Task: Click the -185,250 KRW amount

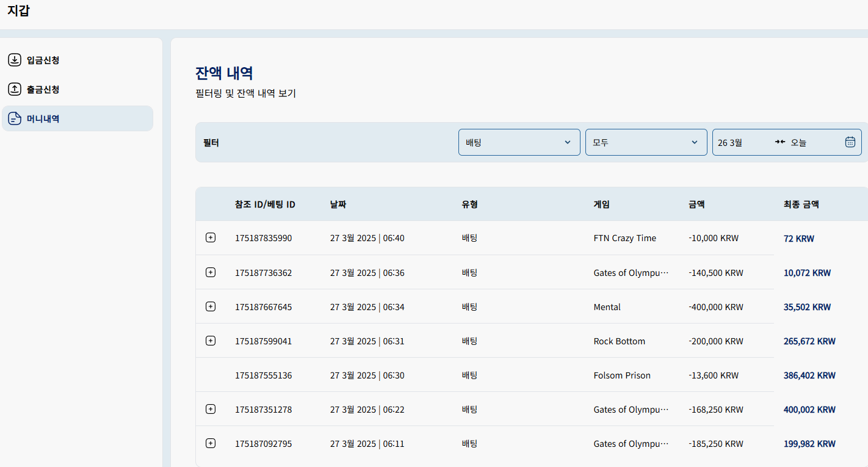Action: (x=716, y=444)
